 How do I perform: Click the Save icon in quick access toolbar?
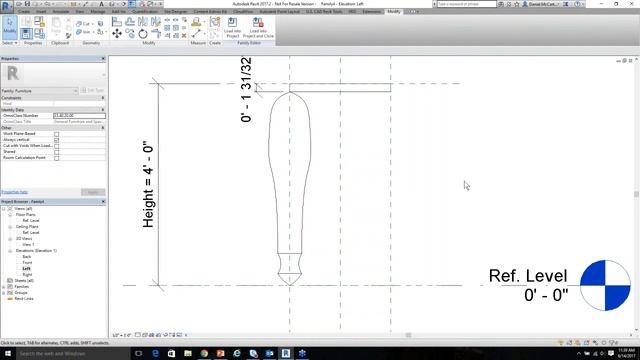click(x=27, y=4)
